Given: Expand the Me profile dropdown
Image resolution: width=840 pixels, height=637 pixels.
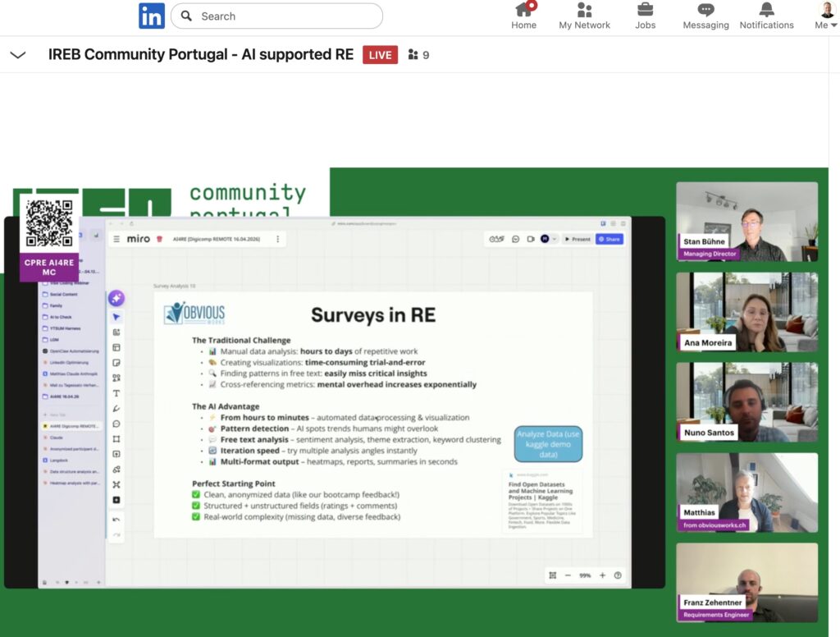Looking at the screenshot, I should tap(826, 16).
